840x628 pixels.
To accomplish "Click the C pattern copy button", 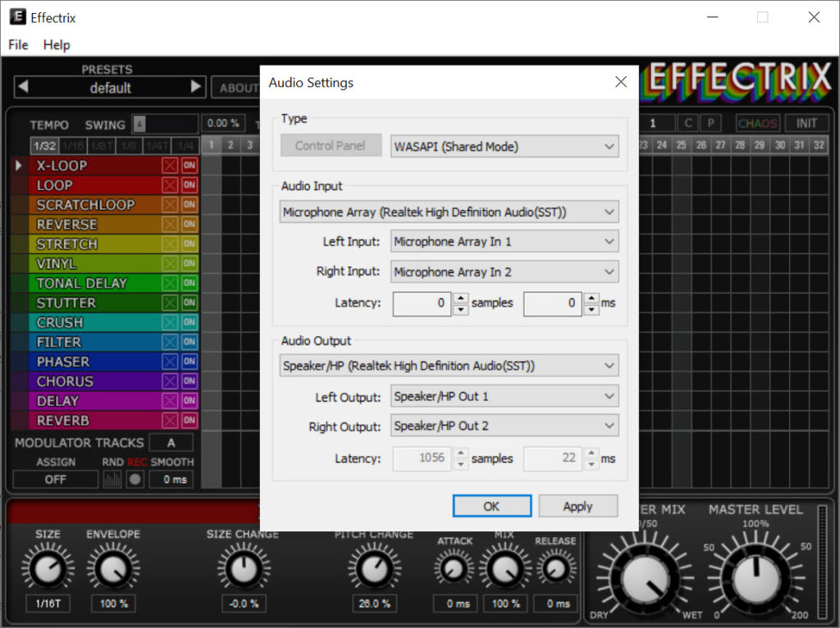I will point(688,124).
